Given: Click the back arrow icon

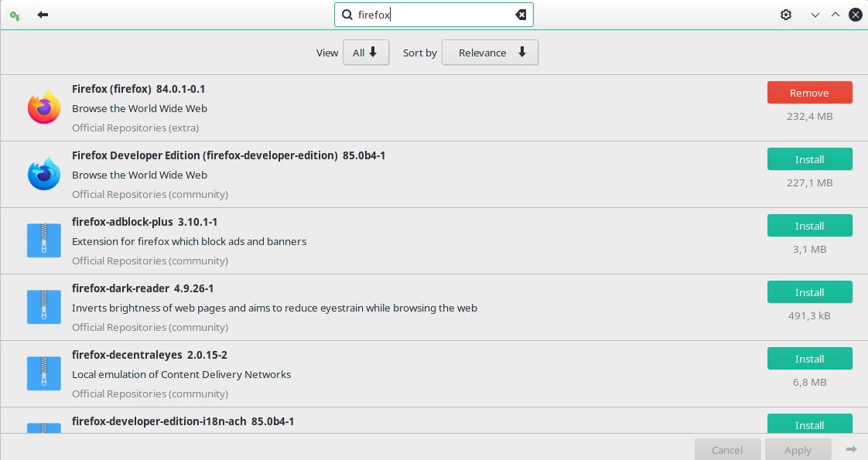Looking at the screenshot, I should coord(43,15).
